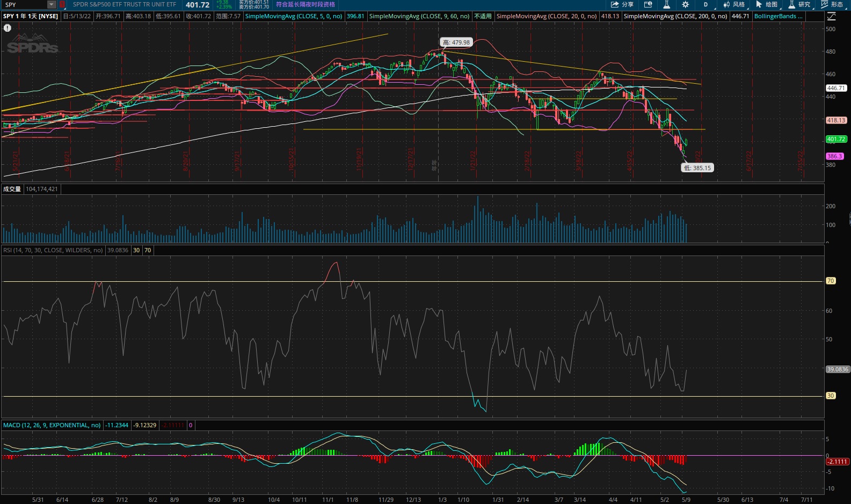Click the RSI oversold 30 header box
The height and width of the screenshot is (504, 851).
(x=136, y=250)
